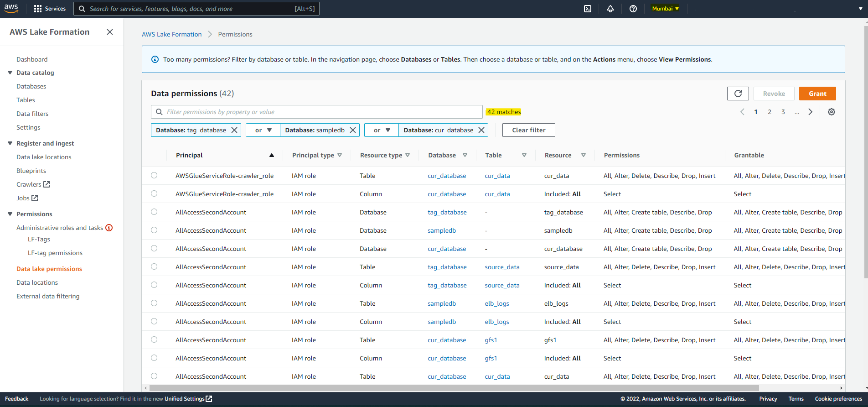Remove the Database: cur_database filter
This screenshot has height=407, width=868.
[x=481, y=130]
